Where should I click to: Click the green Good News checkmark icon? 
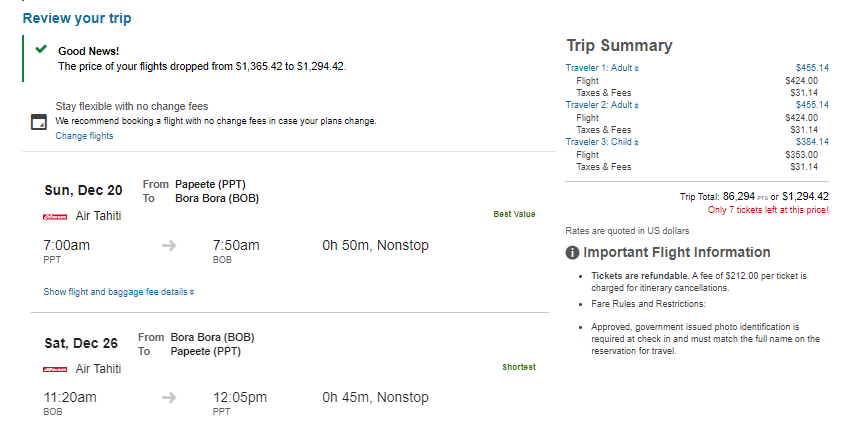click(41, 49)
